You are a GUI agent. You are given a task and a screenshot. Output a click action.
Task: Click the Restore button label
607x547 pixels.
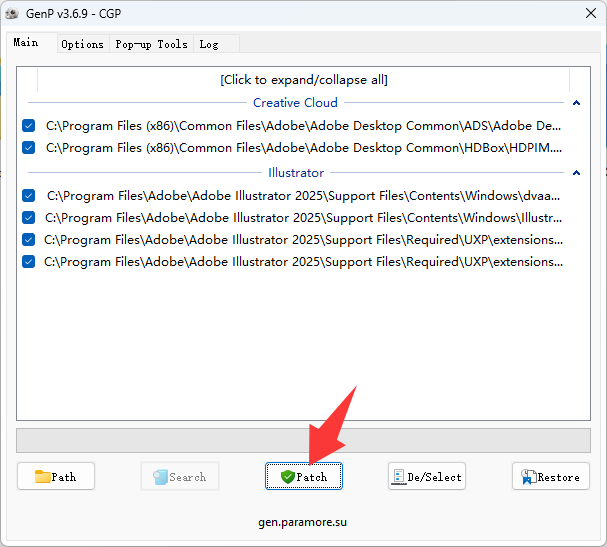coord(559,477)
